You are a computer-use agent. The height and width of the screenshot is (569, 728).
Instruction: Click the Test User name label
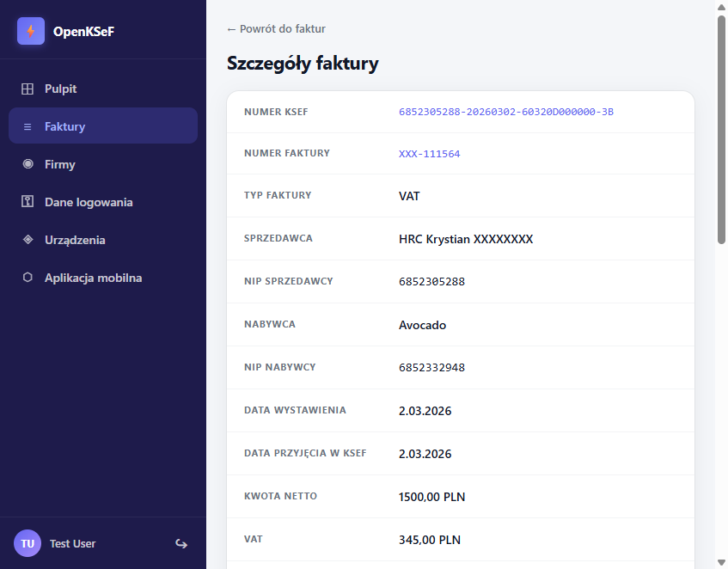click(72, 543)
